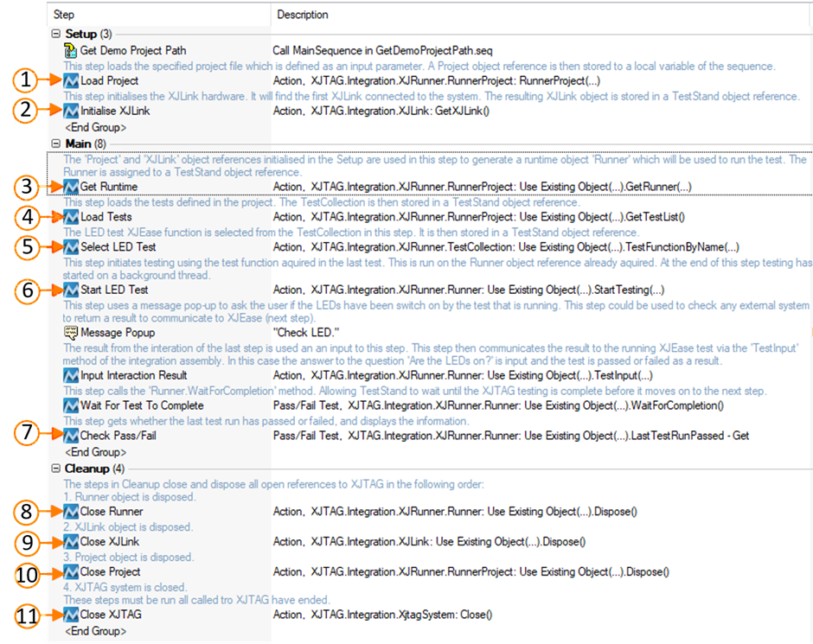Click the Message Popup step icon
The width and height of the screenshot is (813, 644).
71,332
